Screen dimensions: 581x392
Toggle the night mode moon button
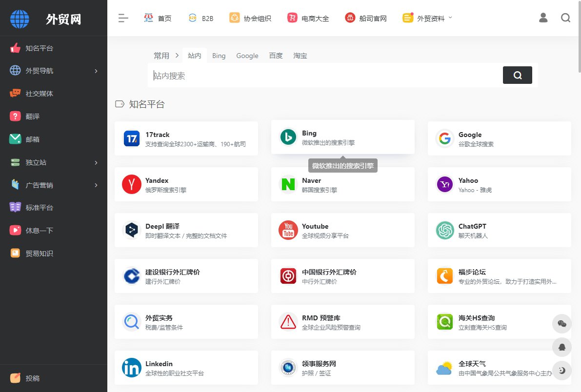click(x=562, y=370)
